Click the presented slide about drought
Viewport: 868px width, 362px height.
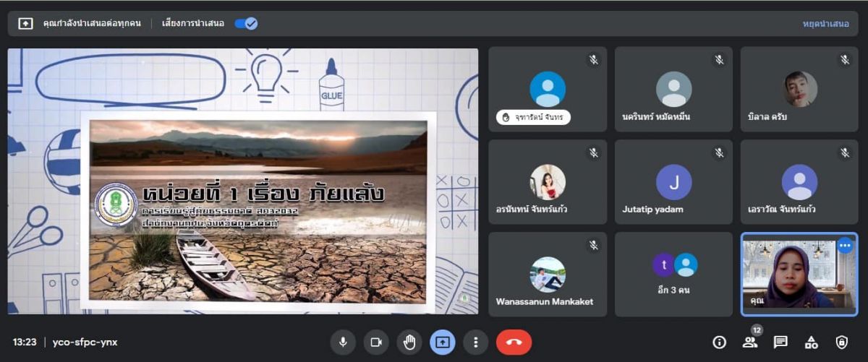point(258,210)
